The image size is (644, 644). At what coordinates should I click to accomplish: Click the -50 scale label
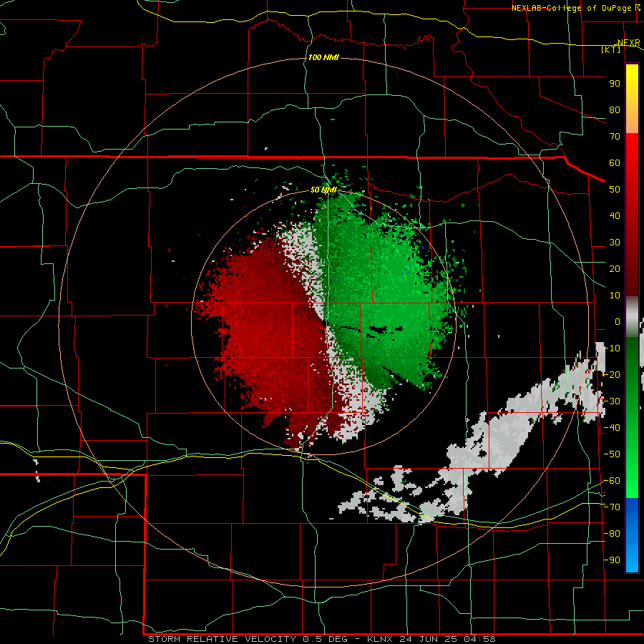pyautogui.click(x=613, y=454)
